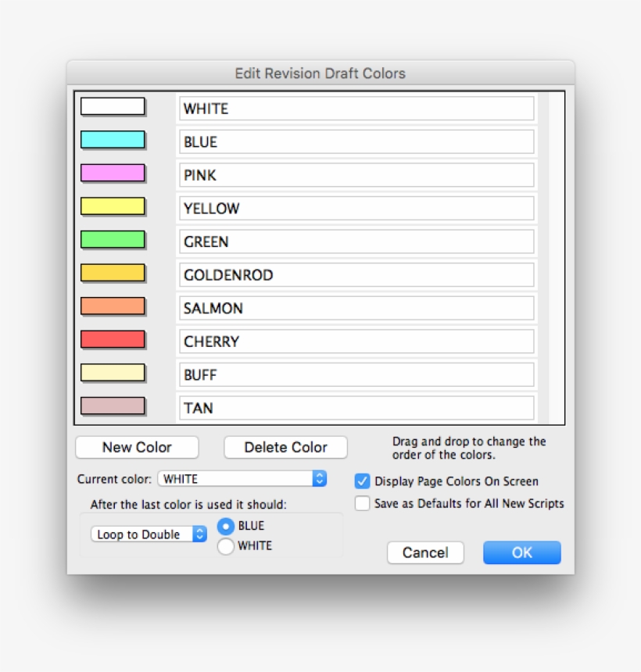Select the GREEN color swatch
This screenshot has width=641, height=672.
tap(113, 240)
